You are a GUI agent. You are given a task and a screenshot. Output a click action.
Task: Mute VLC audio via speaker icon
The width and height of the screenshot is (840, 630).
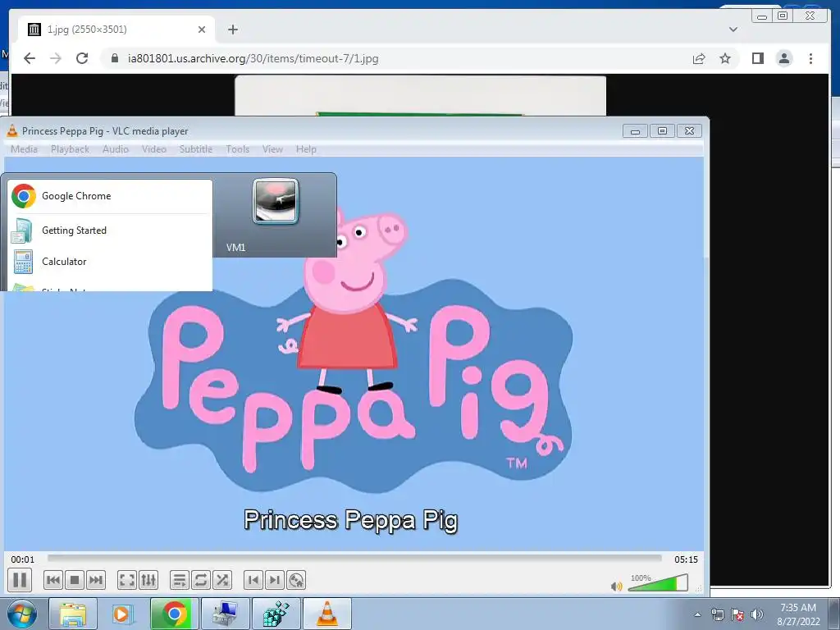pyautogui.click(x=617, y=586)
